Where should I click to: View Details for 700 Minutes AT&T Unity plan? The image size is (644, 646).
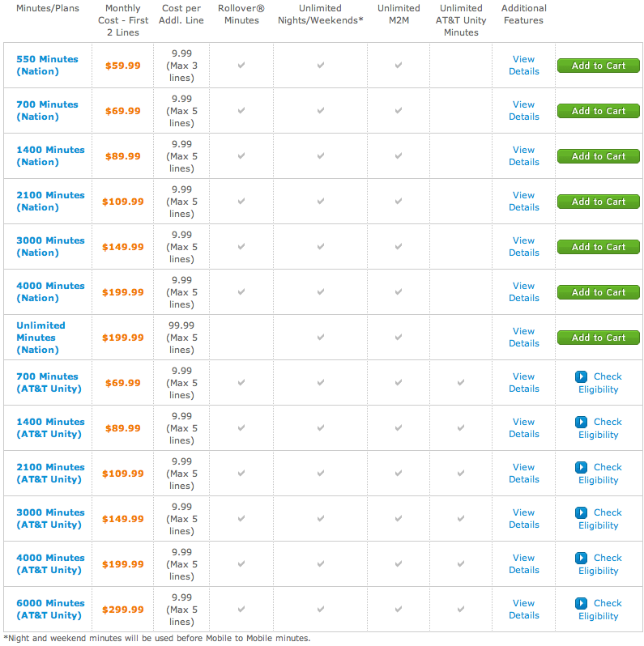[x=523, y=382]
